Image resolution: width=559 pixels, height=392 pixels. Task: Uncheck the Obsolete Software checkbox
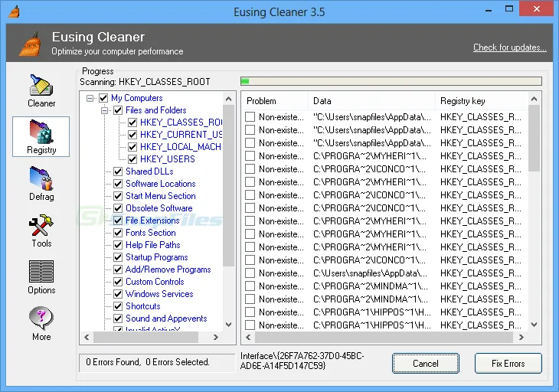(x=118, y=208)
